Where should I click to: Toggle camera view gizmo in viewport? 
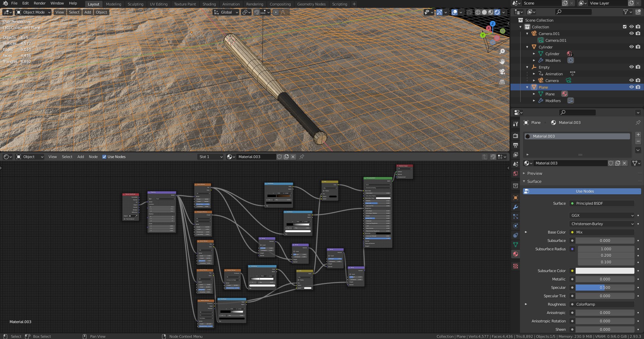(x=502, y=71)
